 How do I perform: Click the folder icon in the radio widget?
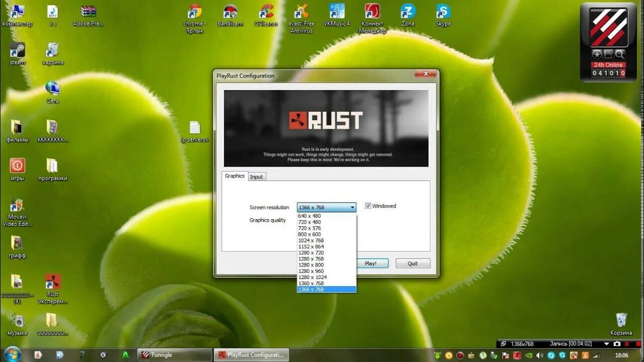point(608,54)
